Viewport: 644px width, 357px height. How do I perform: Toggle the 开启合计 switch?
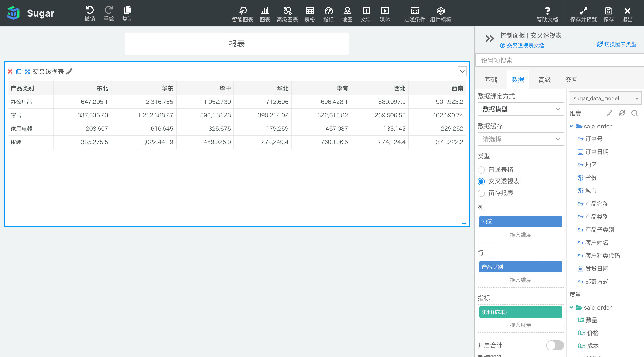coord(555,345)
